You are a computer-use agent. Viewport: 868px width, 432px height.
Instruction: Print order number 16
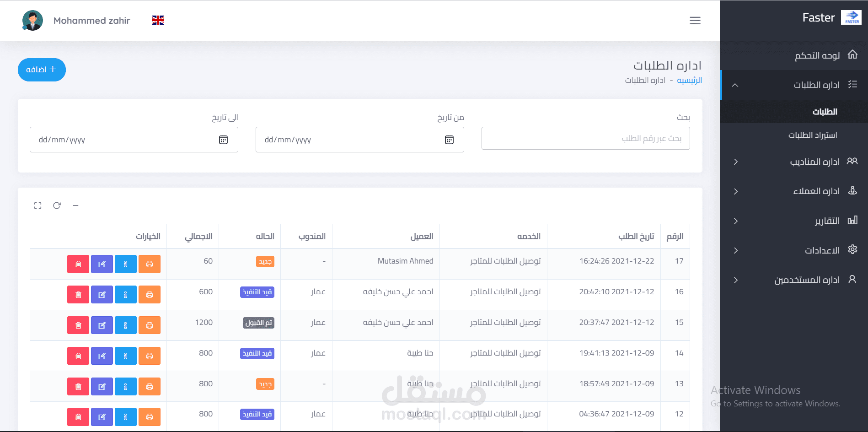[x=150, y=295]
